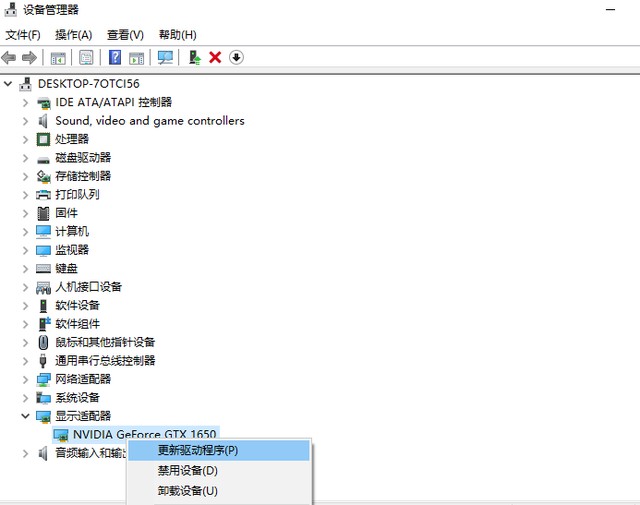Viewport: 640px width, 505px height.
Task: Click the blue help question mark icon
Action: pos(115,58)
